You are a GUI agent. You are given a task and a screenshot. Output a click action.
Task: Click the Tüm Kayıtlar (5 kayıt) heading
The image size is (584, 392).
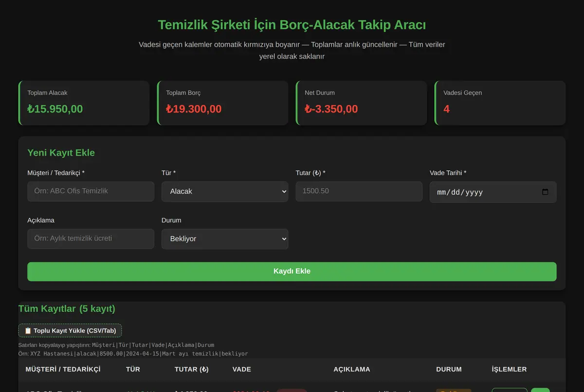click(x=67, y=309)
